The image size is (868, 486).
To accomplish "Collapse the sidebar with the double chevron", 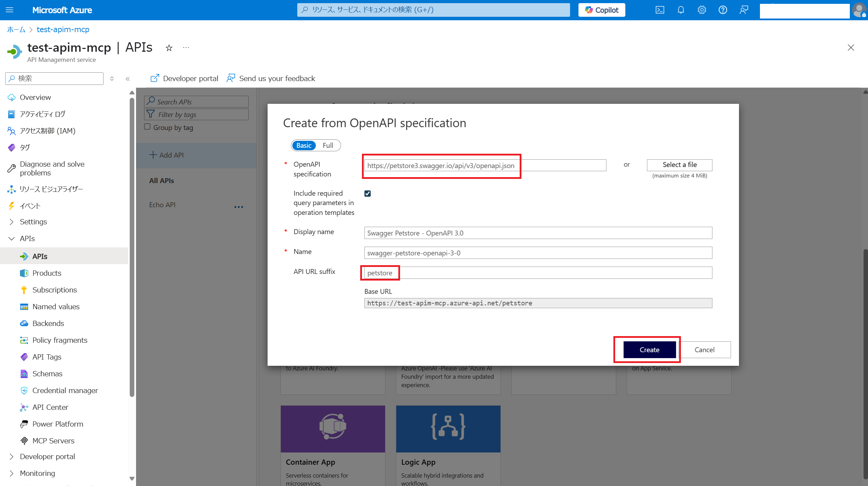I will coord(128,79).
